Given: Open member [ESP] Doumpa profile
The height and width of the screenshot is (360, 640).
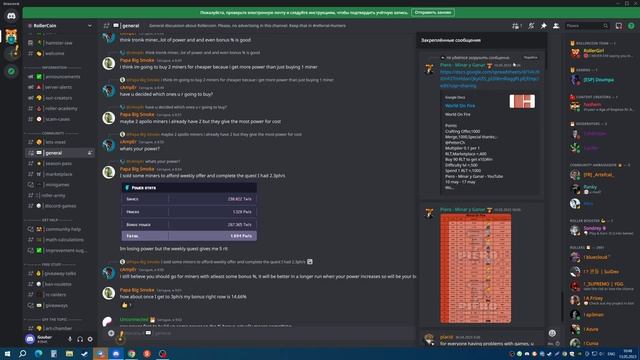Looking at the screenshot, I should [x=601, y=80].
